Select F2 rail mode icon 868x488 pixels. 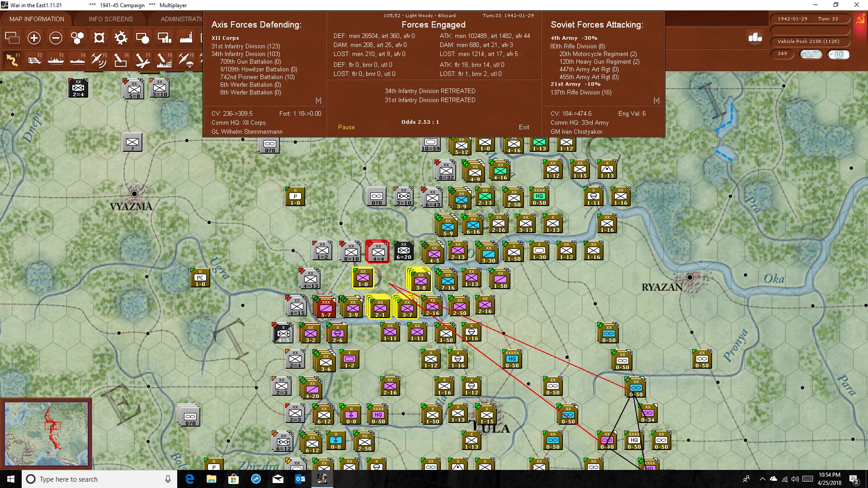tap(34, 60)
